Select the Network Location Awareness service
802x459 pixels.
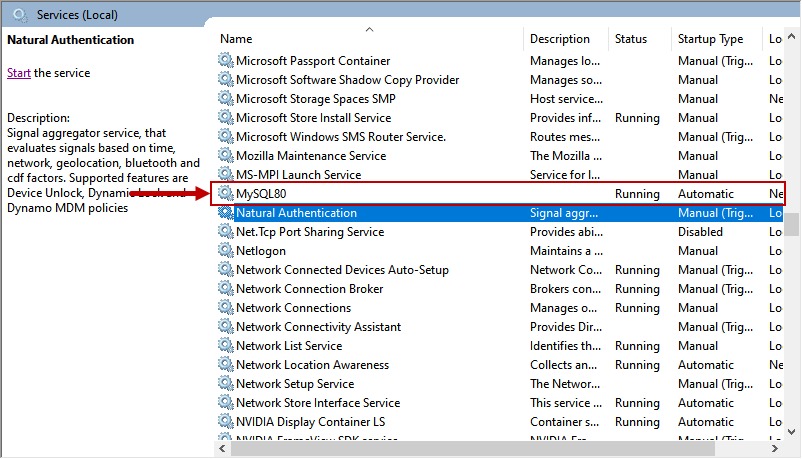[x=312, y=365]
